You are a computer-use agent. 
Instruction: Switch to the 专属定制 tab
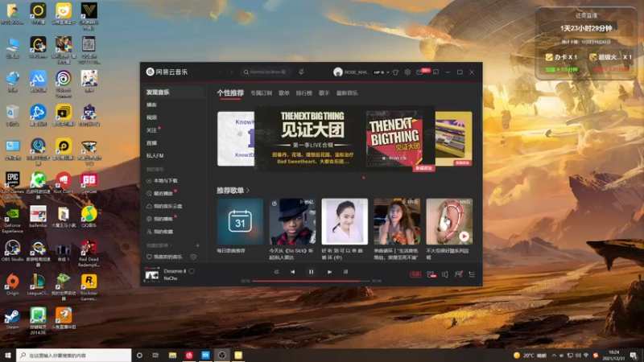tap(261, 93)
